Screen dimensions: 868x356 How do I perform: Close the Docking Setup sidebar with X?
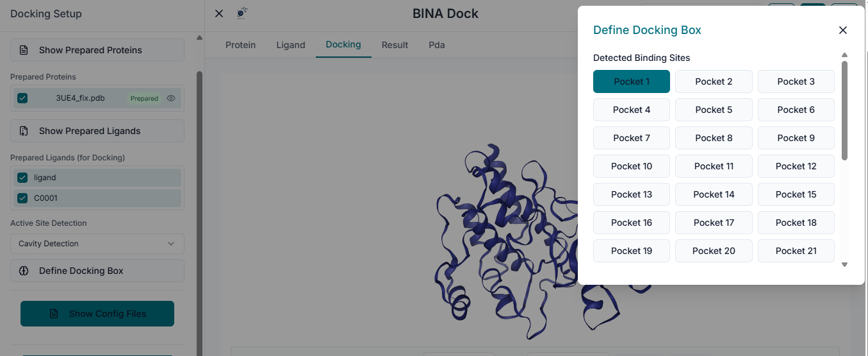[x=219, y=13]
